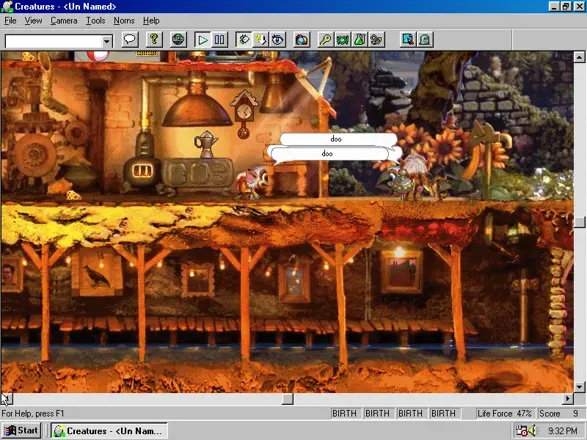The width and height of the screenshot is (587, 440).
Task: Click the speech bubble toolbar icon
Action: (x=130, y=39)
